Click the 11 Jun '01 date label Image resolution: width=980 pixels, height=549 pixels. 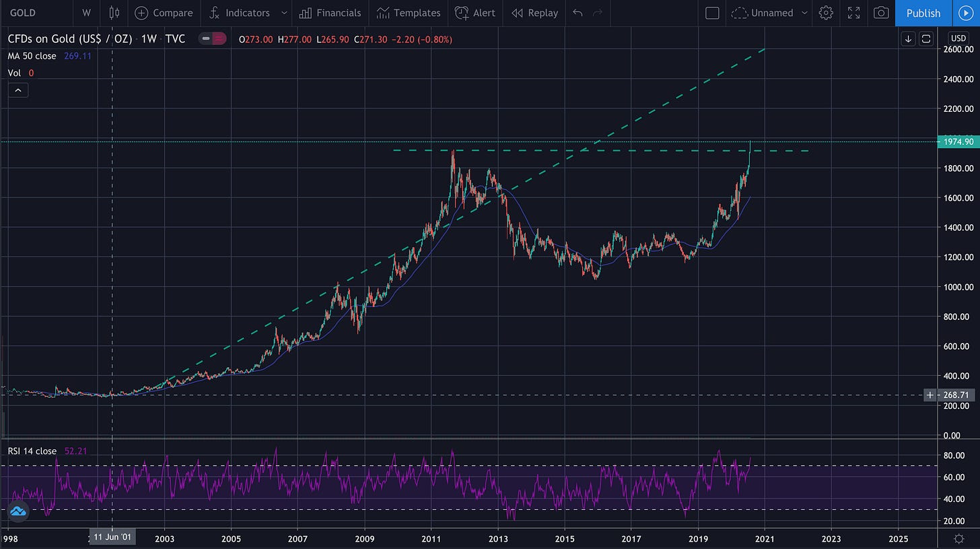112,538
